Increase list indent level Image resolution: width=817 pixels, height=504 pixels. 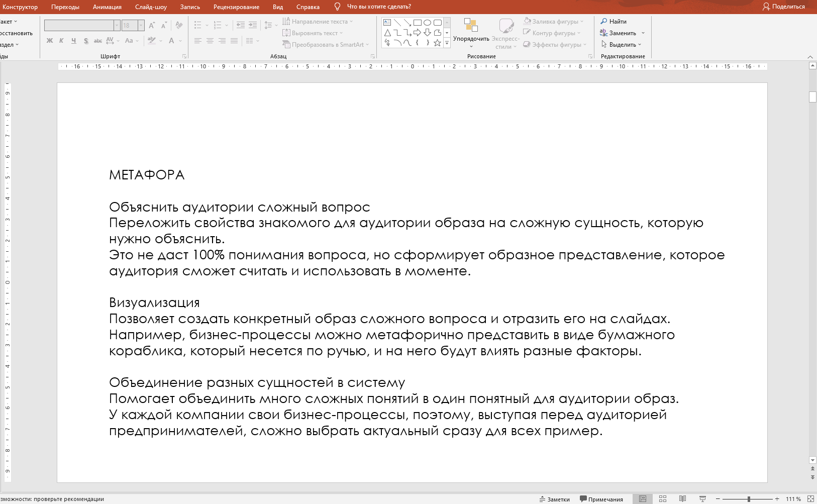tap(253, 25)
